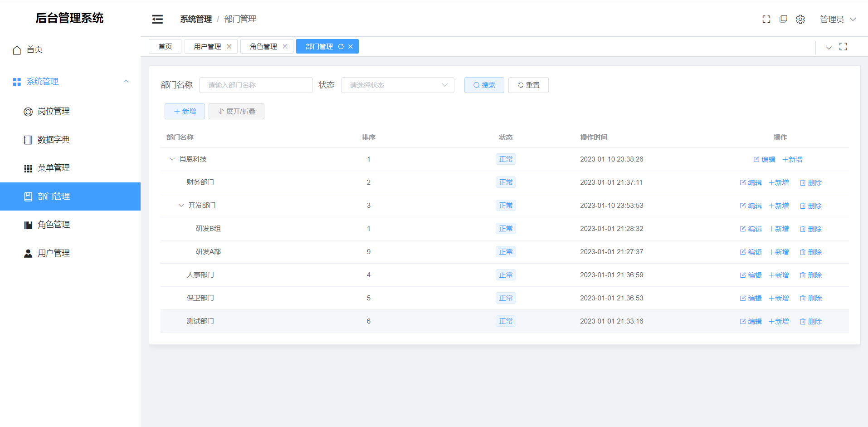This screenshot has height=427, width=868.
Task: Add a sub-department under 研发B组
Action: [779, 229]
